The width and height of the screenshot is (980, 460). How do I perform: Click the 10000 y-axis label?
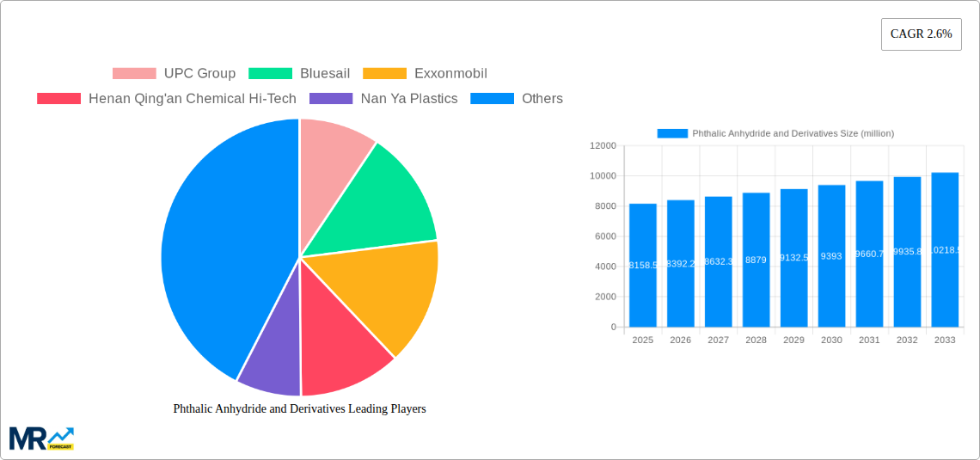point(603,176)
